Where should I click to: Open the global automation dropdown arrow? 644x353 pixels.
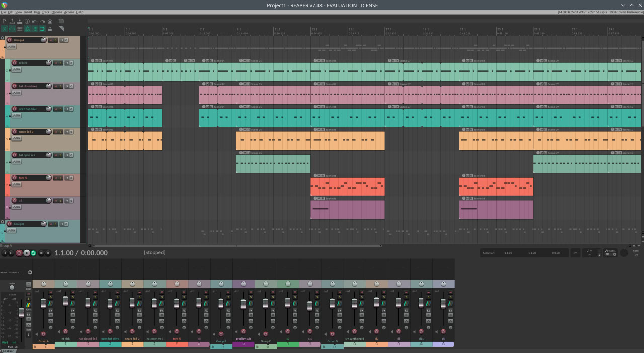(x=614, y=254)
